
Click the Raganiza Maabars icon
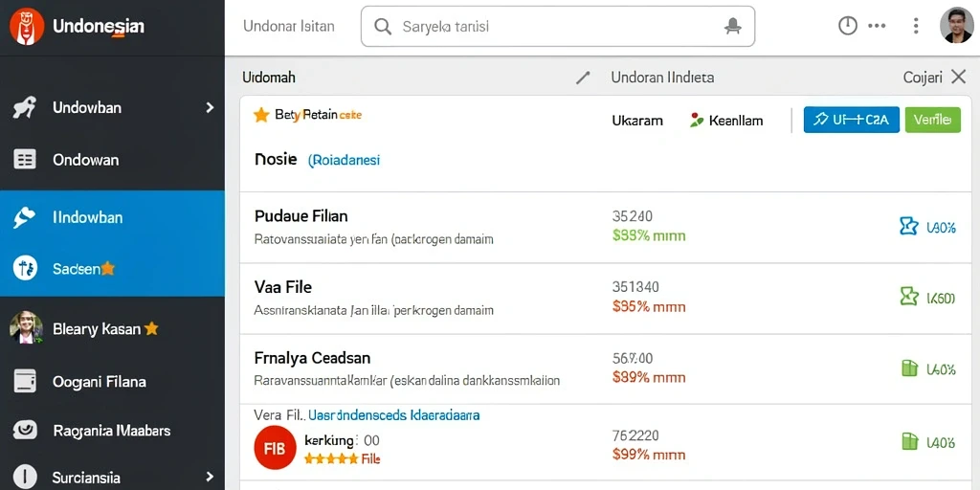(25, 431)
